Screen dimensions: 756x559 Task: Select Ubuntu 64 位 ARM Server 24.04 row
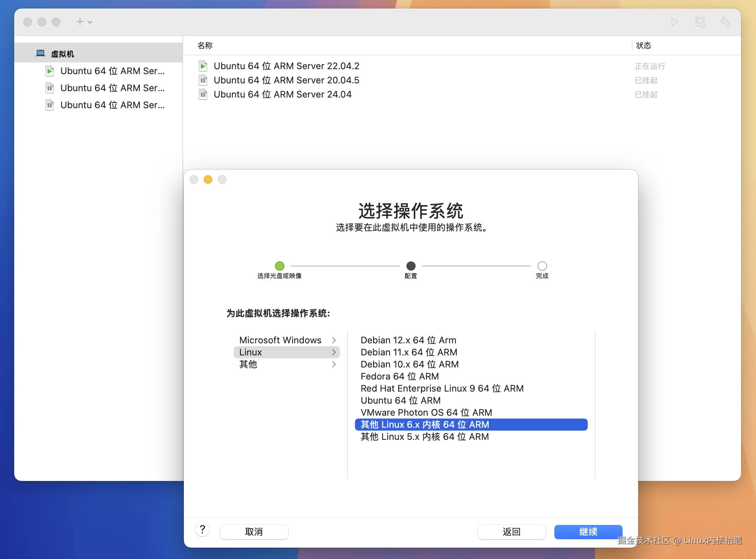pos(283,94)
